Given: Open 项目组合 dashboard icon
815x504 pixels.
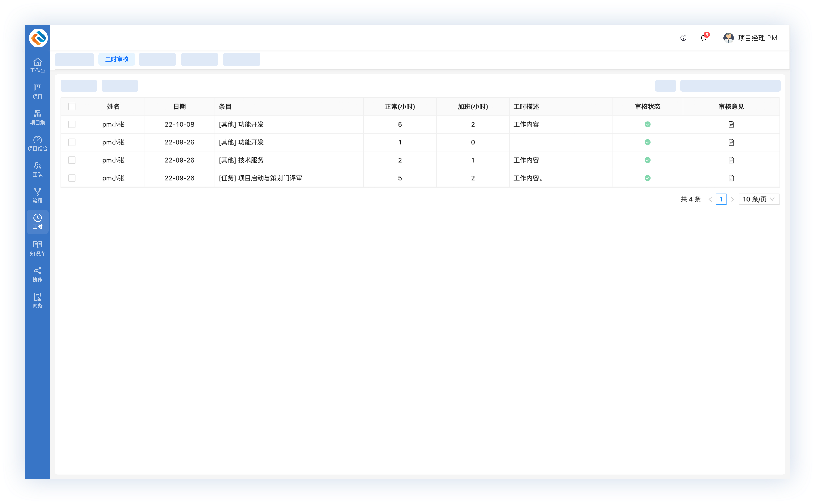Looking at the screenshot, I should point(37,143).
